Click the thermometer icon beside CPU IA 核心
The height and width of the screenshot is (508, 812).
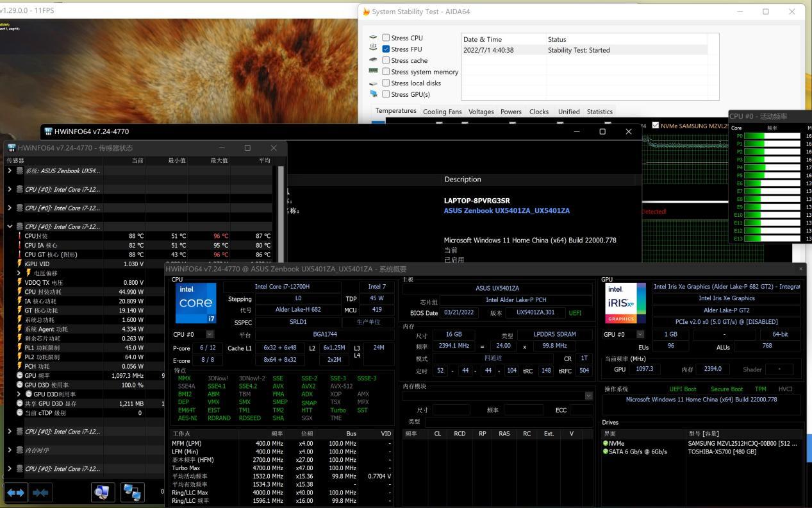(x=20, y=245)
